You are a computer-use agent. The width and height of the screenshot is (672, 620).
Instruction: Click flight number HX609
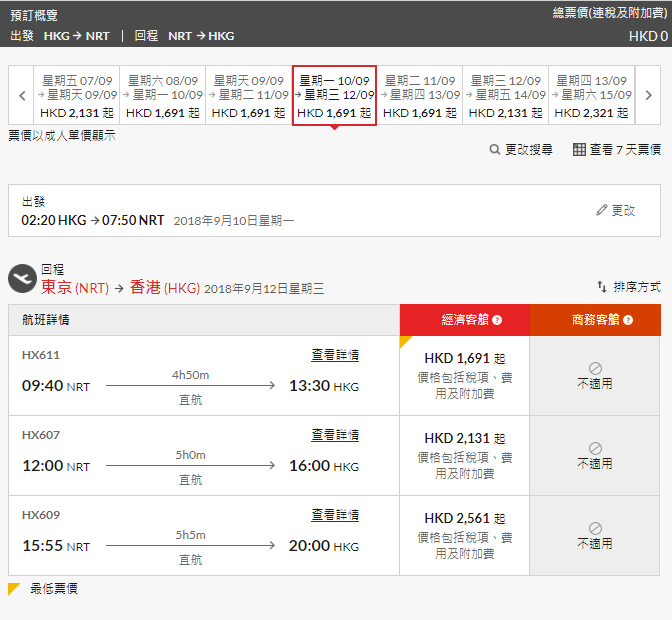coord(41,515)
